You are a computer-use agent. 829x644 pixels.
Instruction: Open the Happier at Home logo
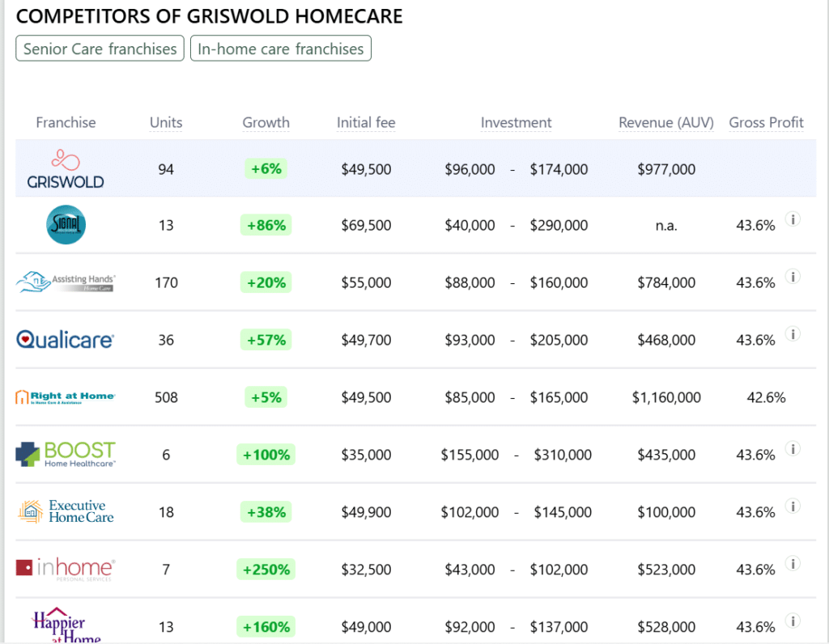[66, 625]
